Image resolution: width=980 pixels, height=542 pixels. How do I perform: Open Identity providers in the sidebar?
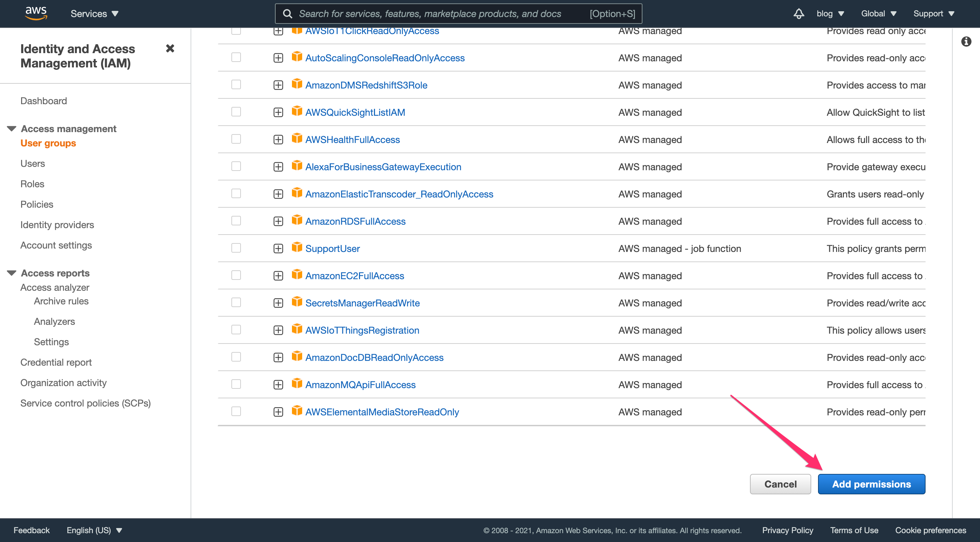coord(57,225)
